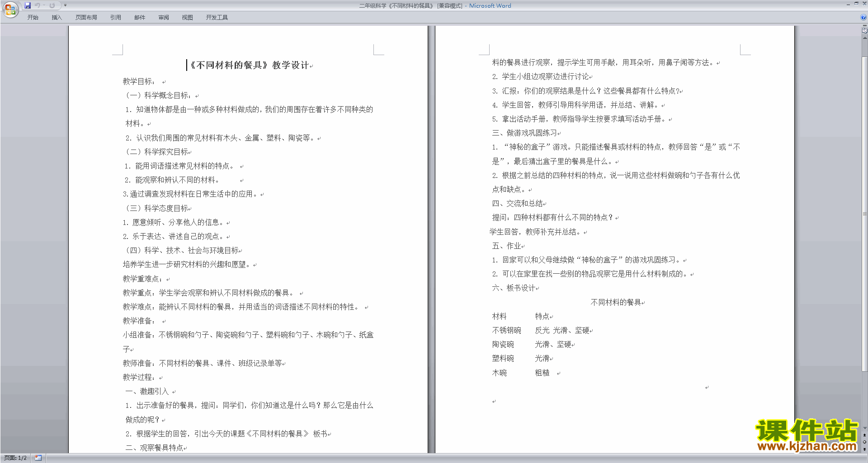The height and width of the screenshot is (463, 868).
Task: Open the Office button menu
Action: click(x=10, y=9)
